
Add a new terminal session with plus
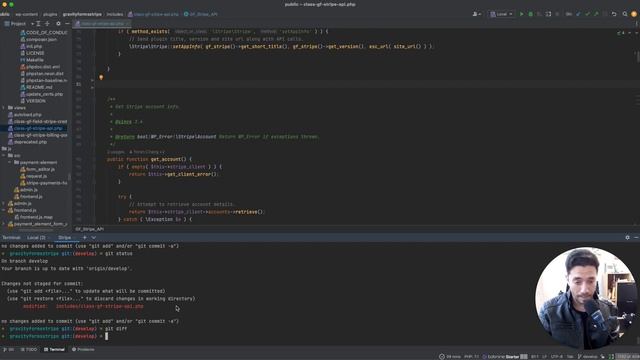pyautogui.click(x=84, y=238)
